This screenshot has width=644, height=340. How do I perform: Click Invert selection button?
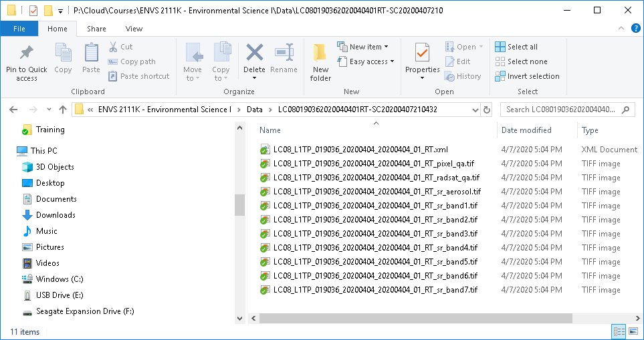(x=527, y=76)
